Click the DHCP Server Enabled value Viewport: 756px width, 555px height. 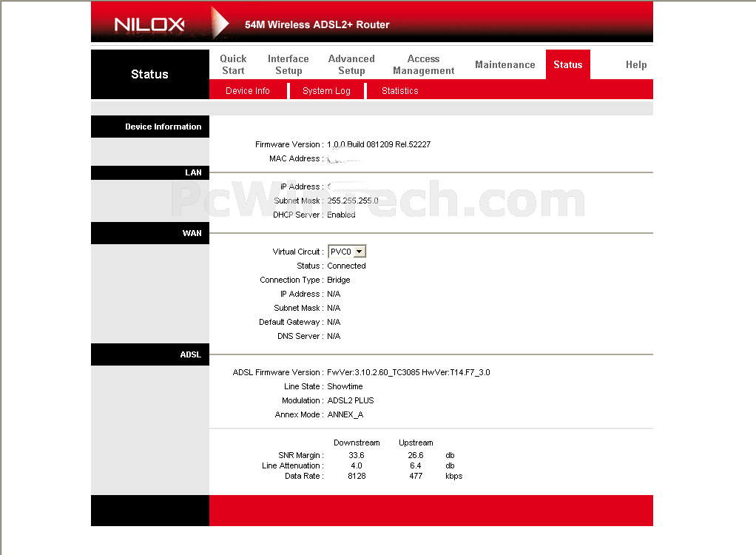coord(341,215)
